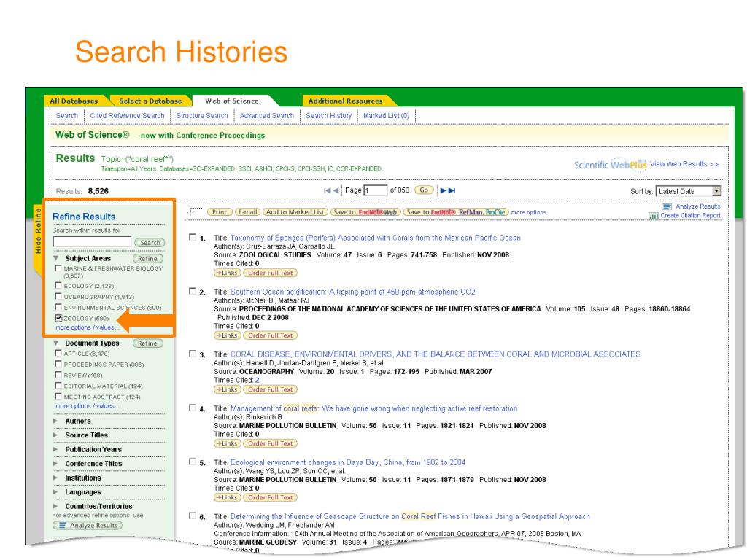Click Hide Refine side tab
Screen dimensions: 747x560
tap(39, 231)
